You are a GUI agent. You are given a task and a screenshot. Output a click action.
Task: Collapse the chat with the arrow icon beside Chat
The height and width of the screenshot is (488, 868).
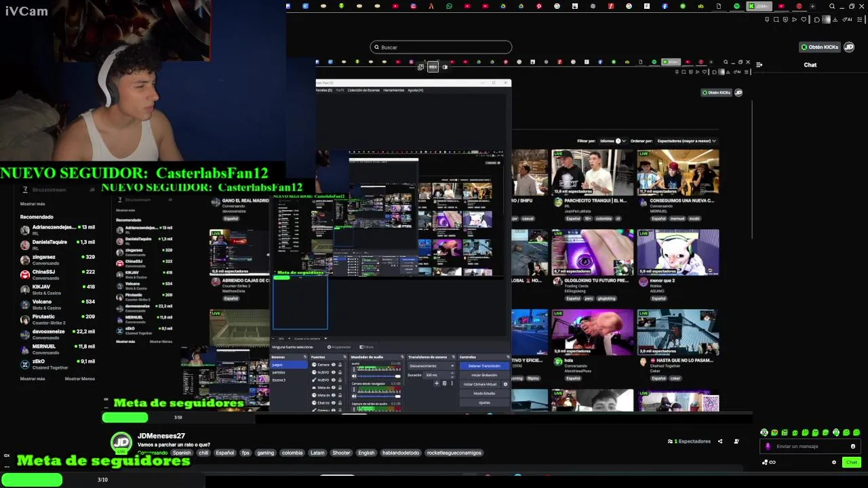(x=759, y=64)
